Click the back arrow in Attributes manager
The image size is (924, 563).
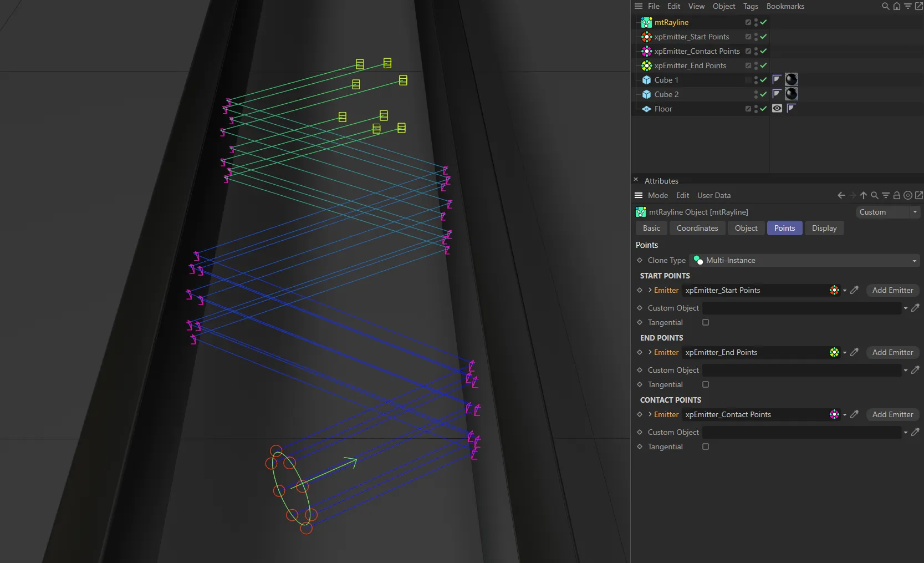[841, 195]
